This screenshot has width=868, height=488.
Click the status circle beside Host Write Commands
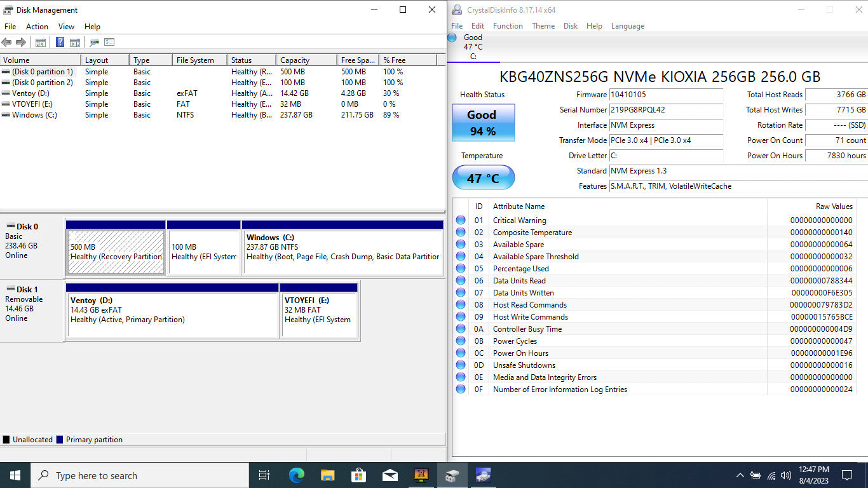click(461, 317)
